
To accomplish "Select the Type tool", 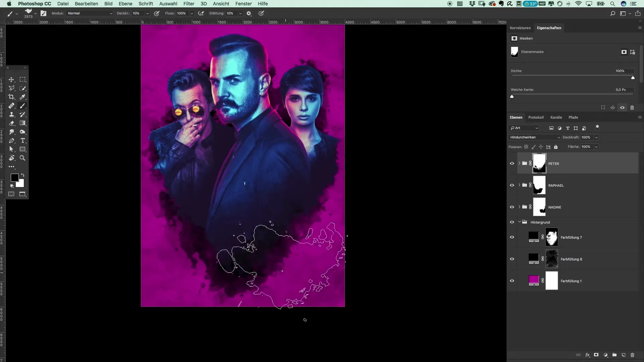I will click(x=22, y=140).
